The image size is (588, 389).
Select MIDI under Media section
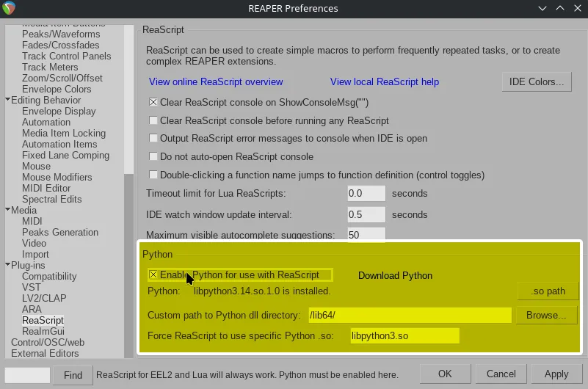click(x=32, y=221)
